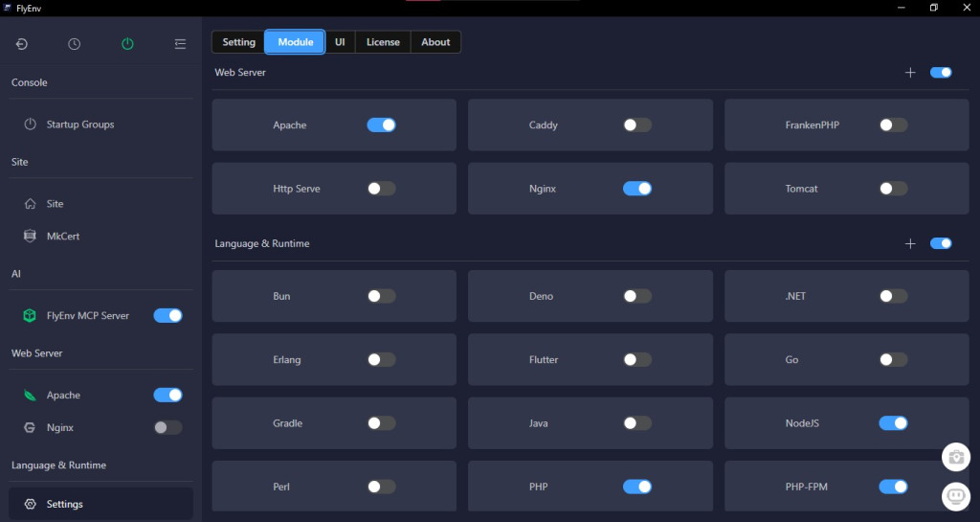Toggle the whole Web Server category switch
This screenshot has width=980, height=522.
tap(941, 73)
